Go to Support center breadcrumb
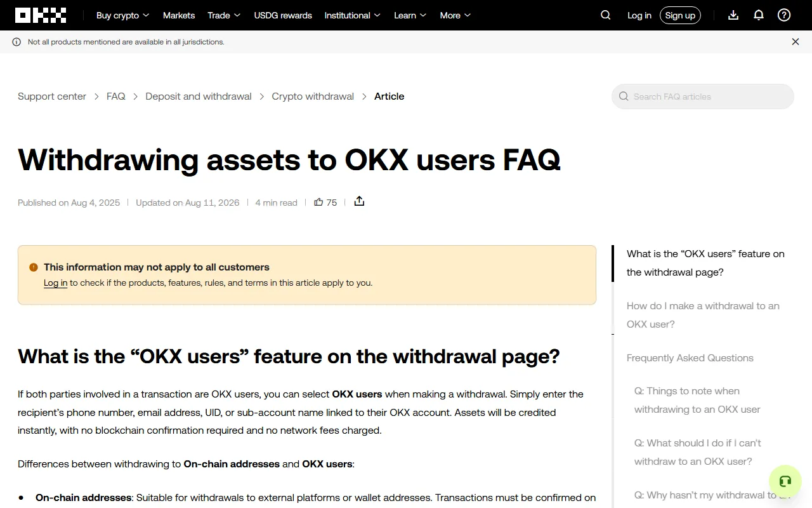 [x=52, y=97]
